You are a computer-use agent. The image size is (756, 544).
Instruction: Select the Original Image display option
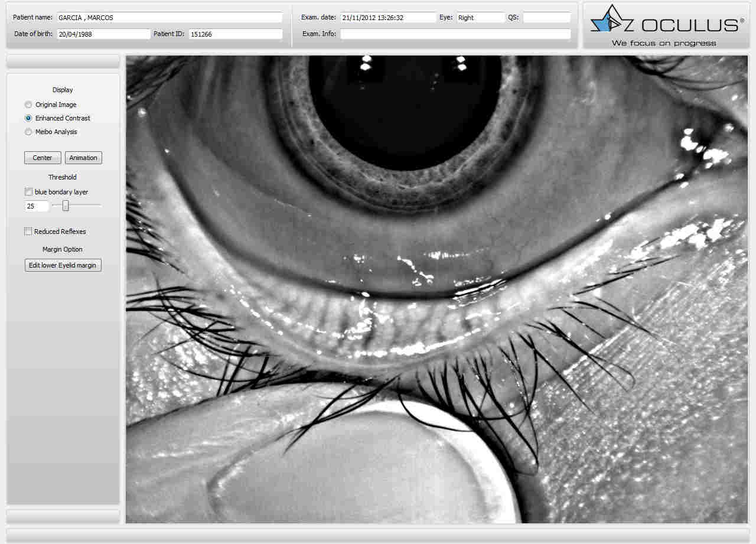tap(28, 105)
